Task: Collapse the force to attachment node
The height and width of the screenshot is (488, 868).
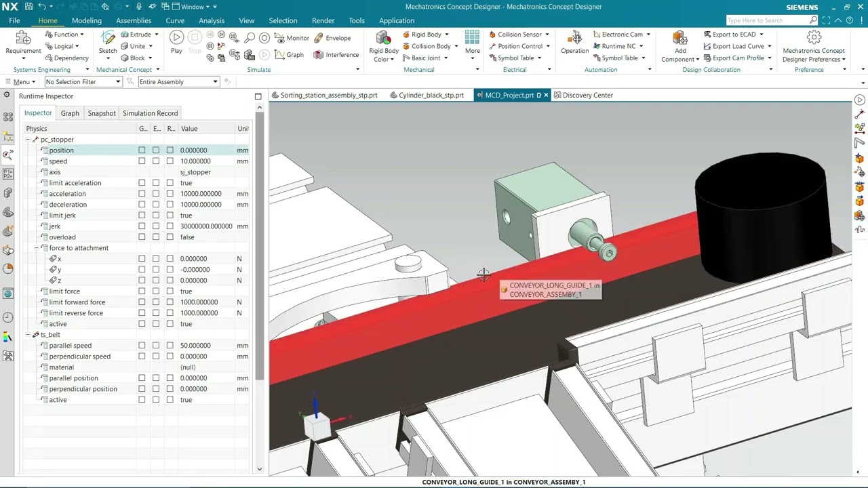Action: coord(37,248)
